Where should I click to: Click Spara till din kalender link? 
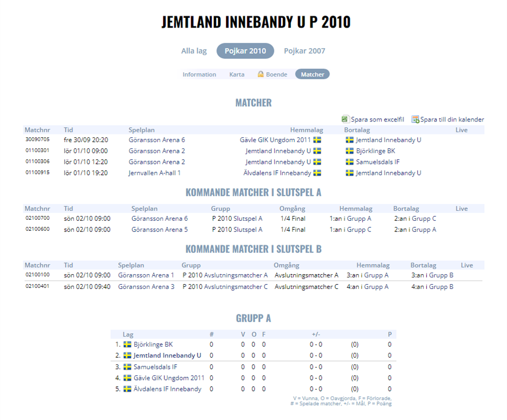452,119
